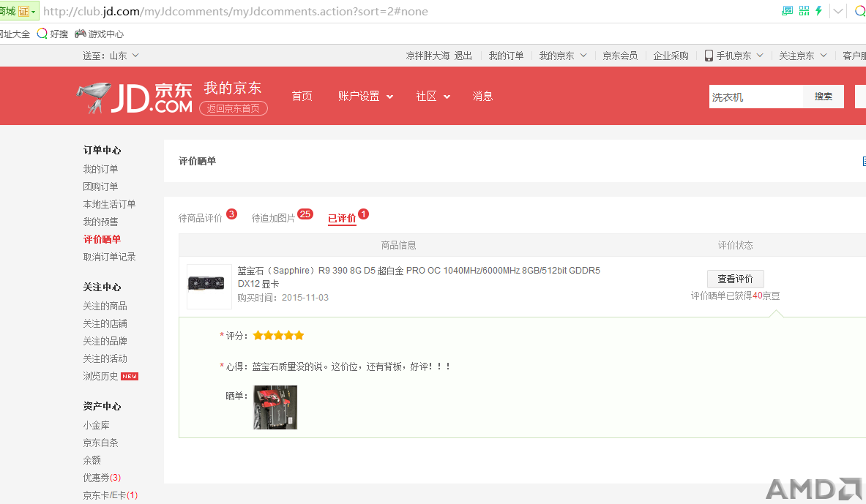Screen dimensions: 866x504
Task: Click the 商品信息 column header
Action: 398,245
